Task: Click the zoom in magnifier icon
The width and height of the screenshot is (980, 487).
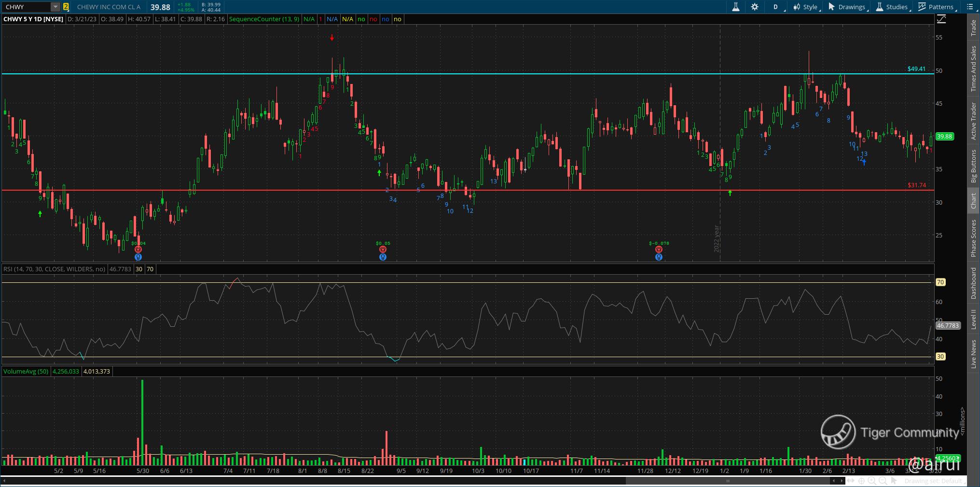Action: (x=872, y=481)
